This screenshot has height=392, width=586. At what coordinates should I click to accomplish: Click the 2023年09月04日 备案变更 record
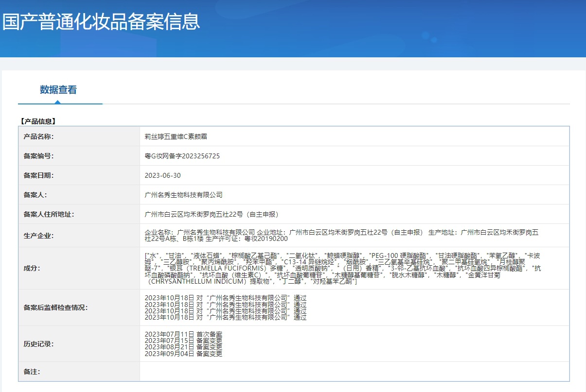[183, 354]
